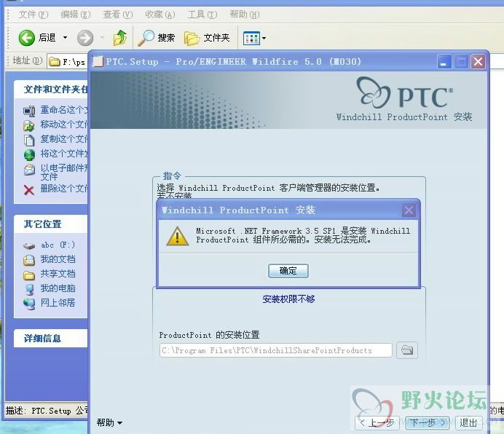Open the 文件(F) menu in Explorer
This screenshot has width=504, height=434.
tap(33, 15)
